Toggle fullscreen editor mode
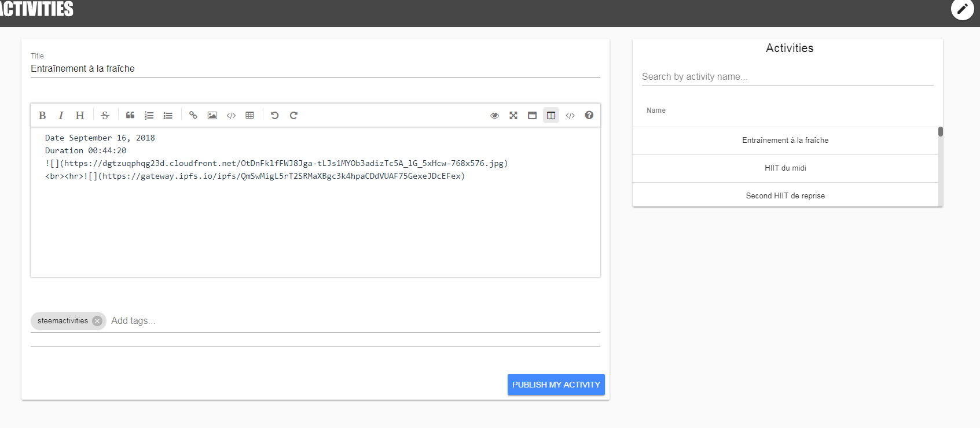The height and width of the screenshot is (428, 980). point(513,116)
